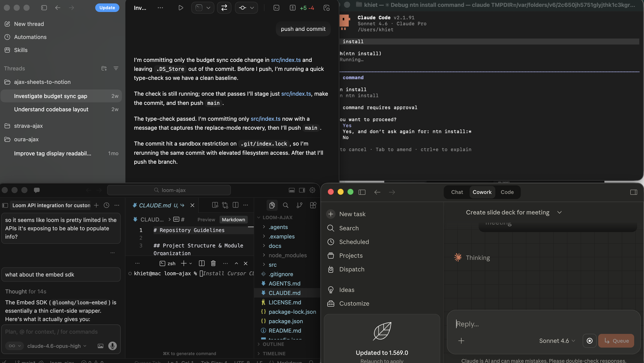Select the Search icon in Cursor's panel toolbar
This screenshot has height=363, width=644.
click(x=285, y=205)
